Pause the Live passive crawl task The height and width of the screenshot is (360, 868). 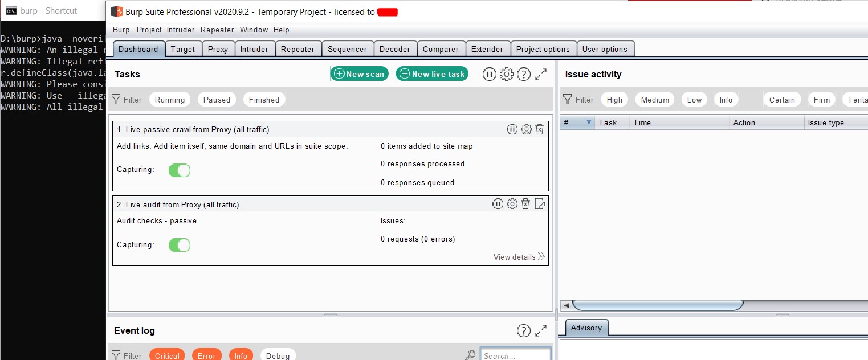click(x=512, y=129)
